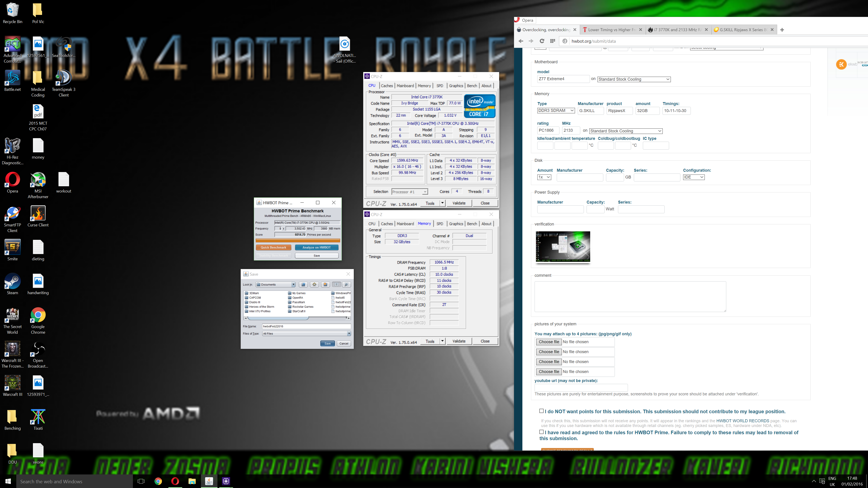868x488 pixels.
Task: Select the Battle.net desktop icon
Action: [x=12, y=81]
